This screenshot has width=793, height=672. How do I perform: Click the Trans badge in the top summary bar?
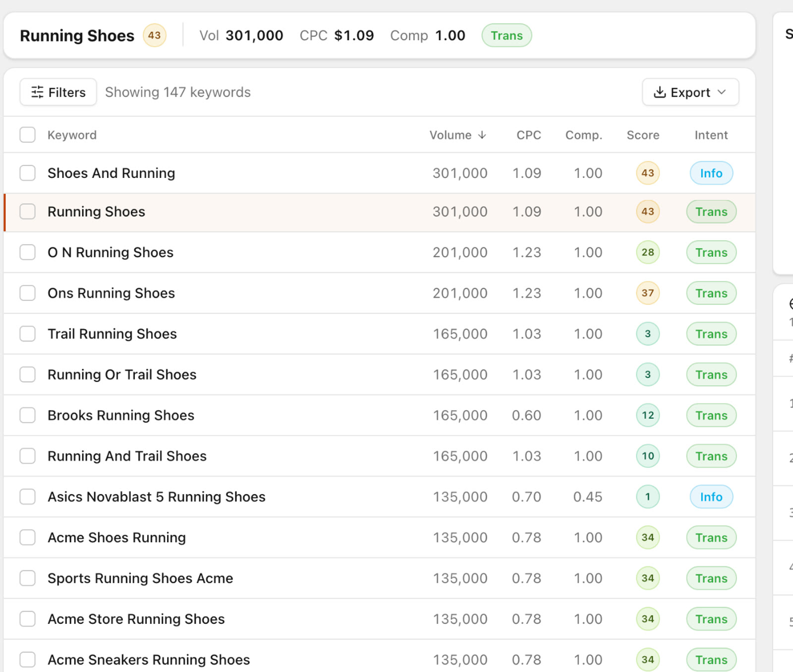(x=507, y=36)
